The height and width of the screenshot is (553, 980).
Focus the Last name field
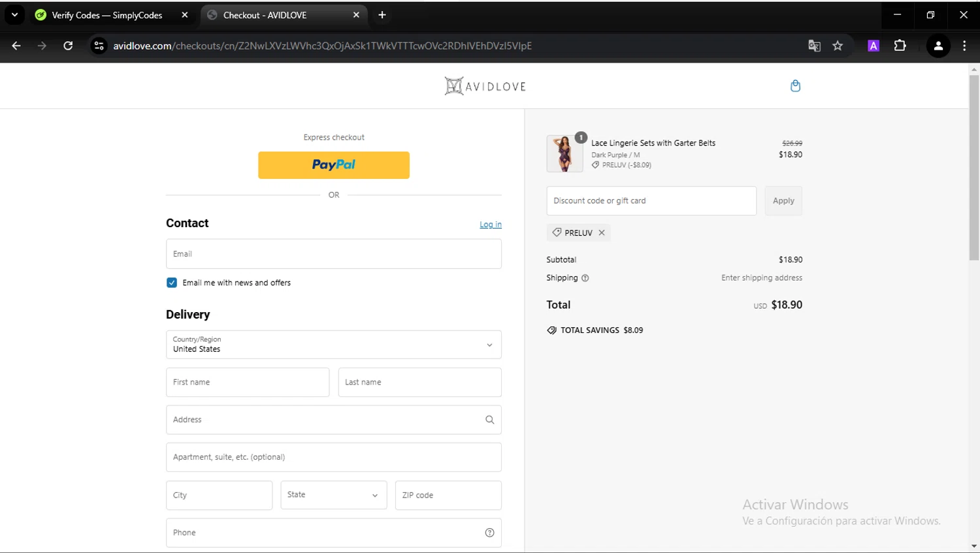click(420, 383)
